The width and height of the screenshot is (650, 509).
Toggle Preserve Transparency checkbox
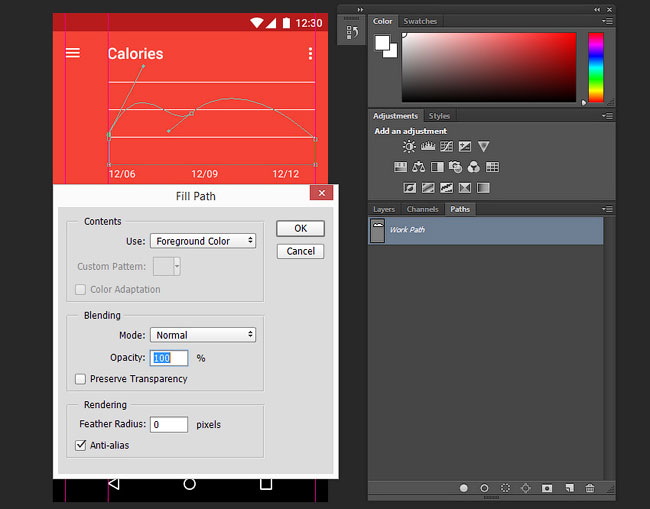(x=80, y=379)
